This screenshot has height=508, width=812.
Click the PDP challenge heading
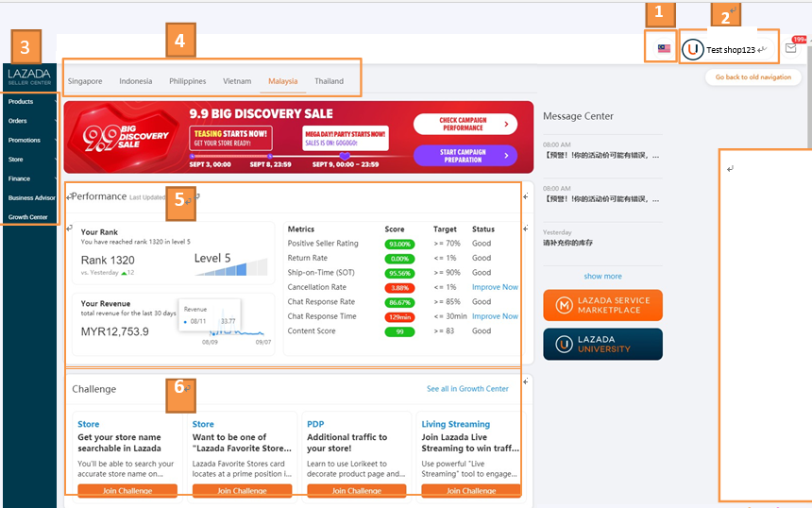pyautogui.click(x=315, y=424)
